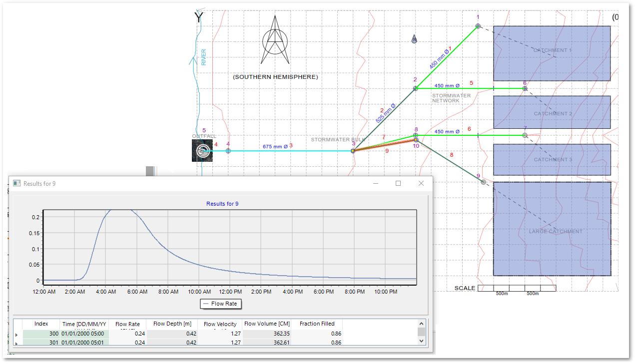Click the Fraction Filled column header
This screenshot has width=635, height=364.
[317, 324]
